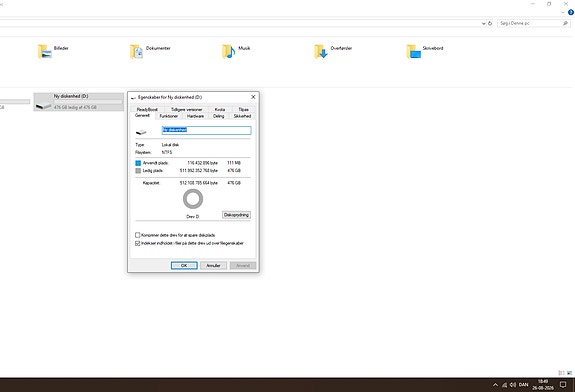The height and width of the screenshot is (392, 575).
Task: Open the network icon in system tray
Action: [x=505, y=385]
